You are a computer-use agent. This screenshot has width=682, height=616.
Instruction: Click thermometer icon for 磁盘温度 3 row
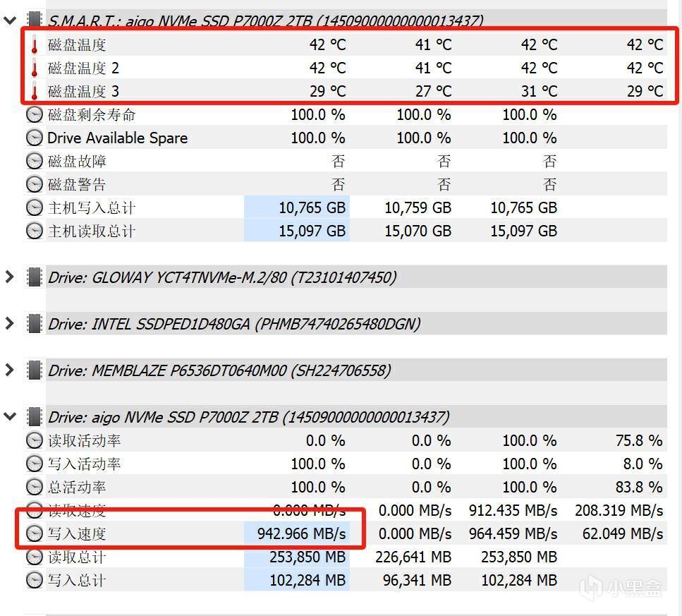click(x=35, y=92)
